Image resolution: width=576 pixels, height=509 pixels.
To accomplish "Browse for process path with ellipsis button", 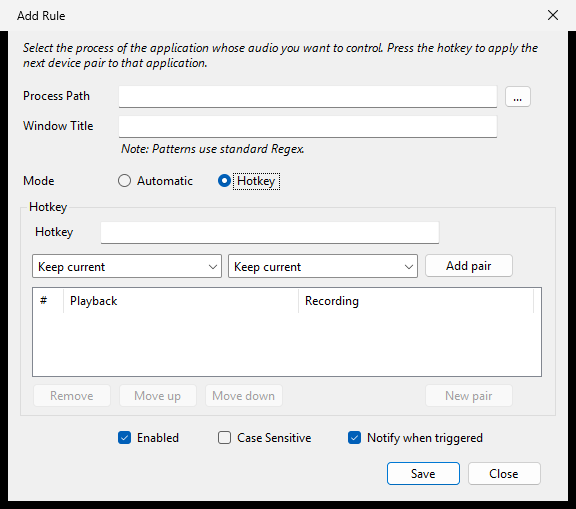I will (x=518, y=97).
